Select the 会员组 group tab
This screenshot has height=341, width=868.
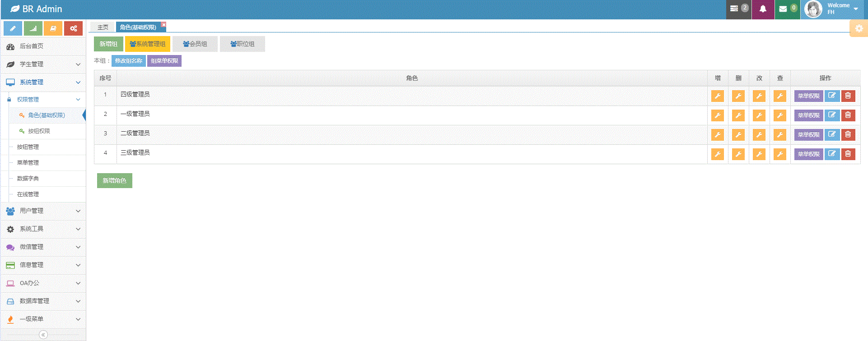195,44
